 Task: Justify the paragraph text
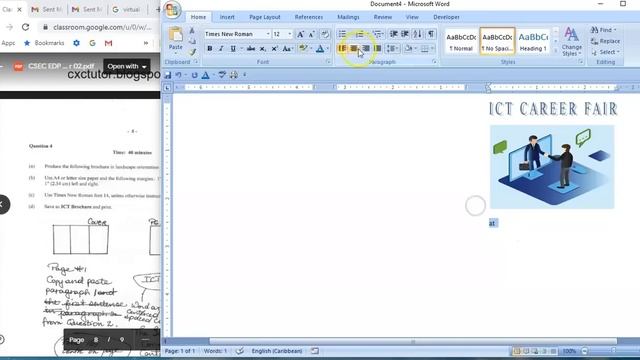click(x=378, y=49)
